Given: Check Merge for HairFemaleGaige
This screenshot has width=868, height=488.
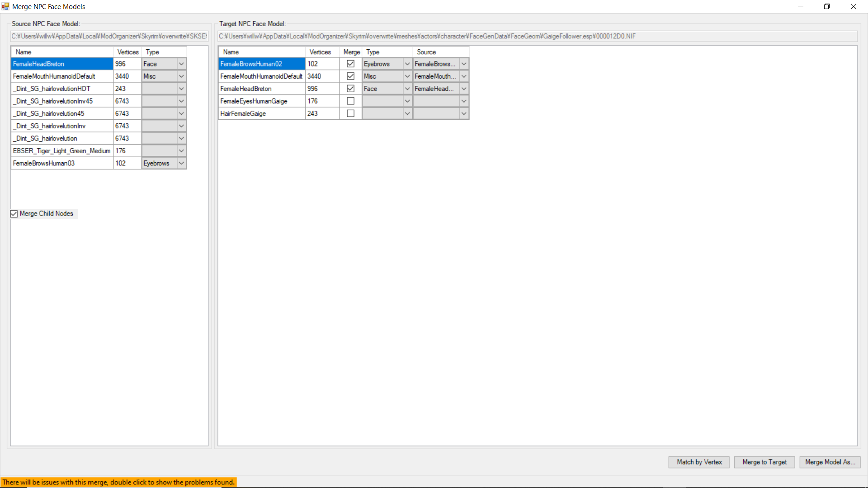Looking at the screenshot, I should tap(350, 113).
